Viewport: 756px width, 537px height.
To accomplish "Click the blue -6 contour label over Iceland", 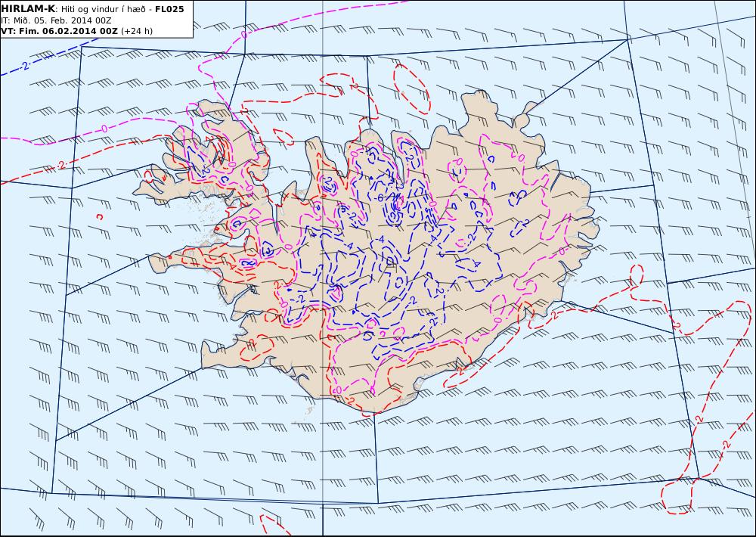I will click(x=379, y=198).
